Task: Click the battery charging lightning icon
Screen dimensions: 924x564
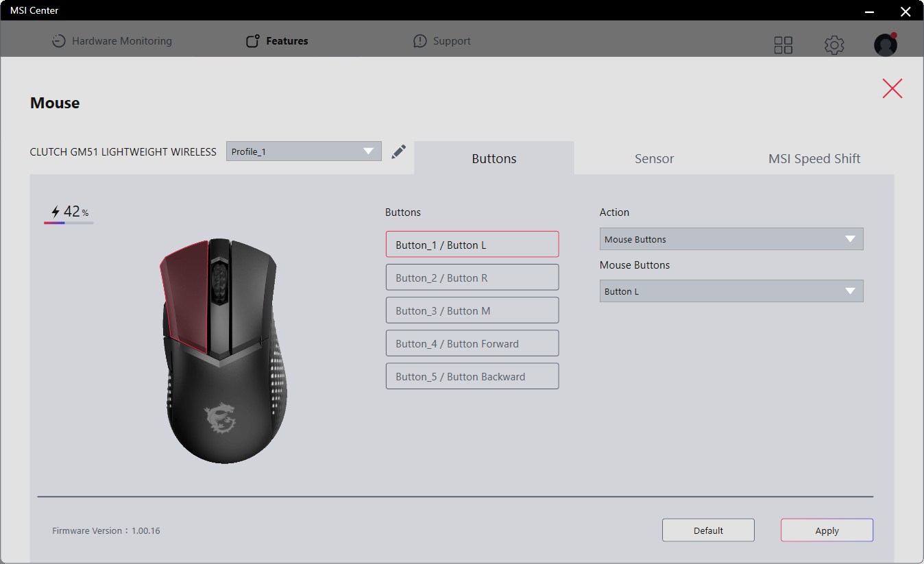Action: (56, 212)
